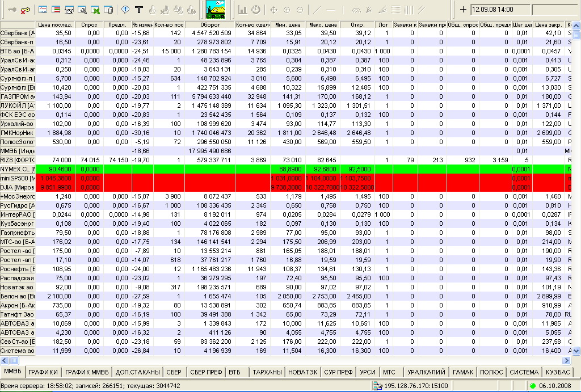The width and height of the screenshot is (581, 392).
Task: Click the horizontal scrollbar left arrow
Action: pos(5,360)
